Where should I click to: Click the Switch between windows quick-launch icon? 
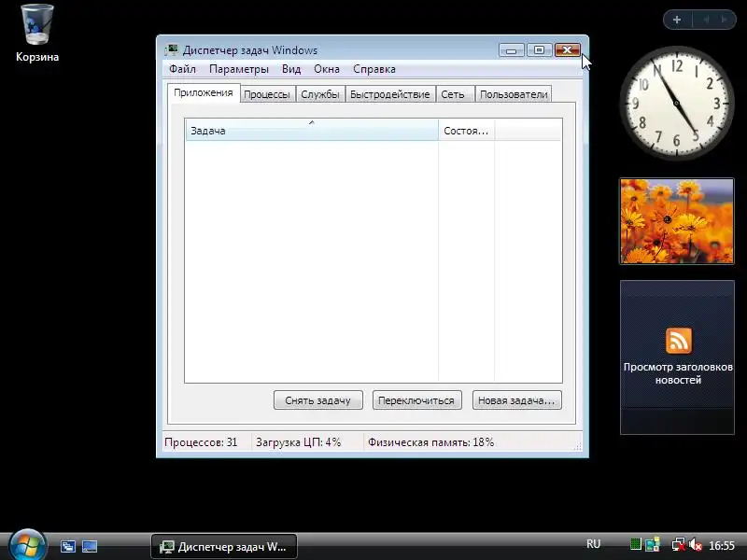[x=68, y=546]
